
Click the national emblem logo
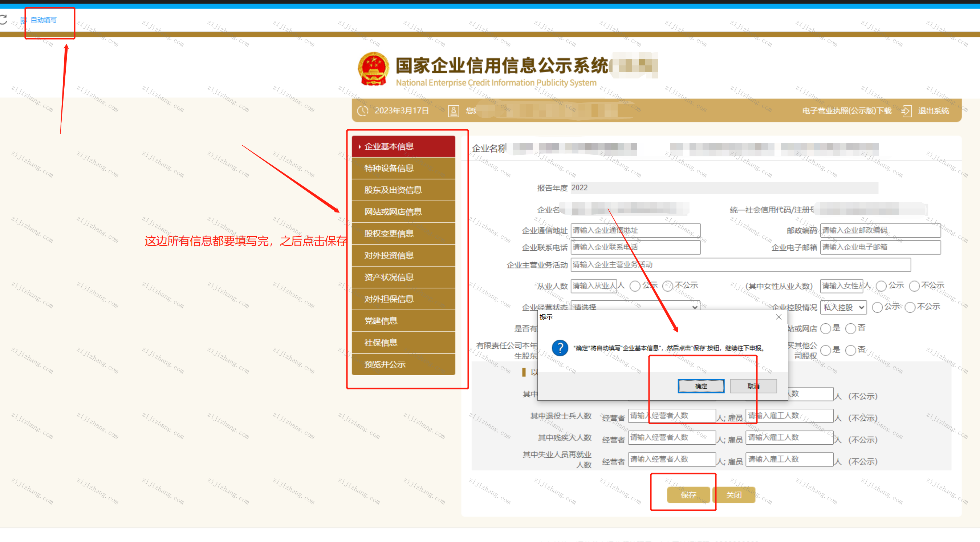373,69
